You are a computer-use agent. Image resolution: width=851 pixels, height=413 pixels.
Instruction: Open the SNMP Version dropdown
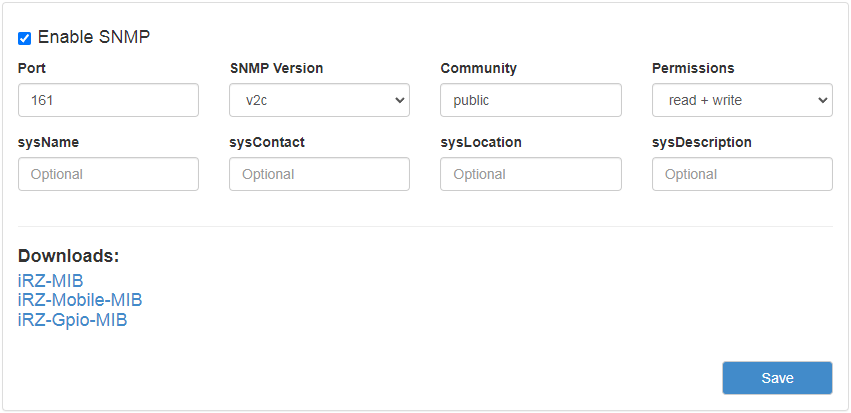319,100
